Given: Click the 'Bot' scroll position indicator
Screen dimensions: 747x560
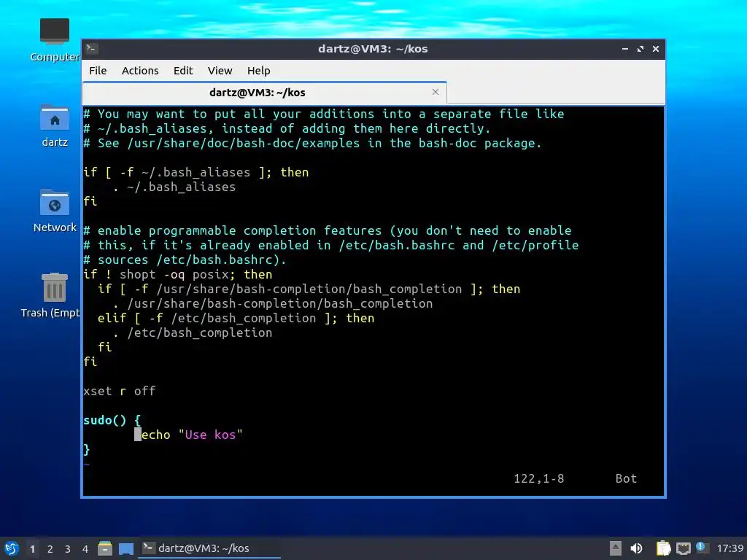Looking at the screenshot, I should tap(626, 478).
